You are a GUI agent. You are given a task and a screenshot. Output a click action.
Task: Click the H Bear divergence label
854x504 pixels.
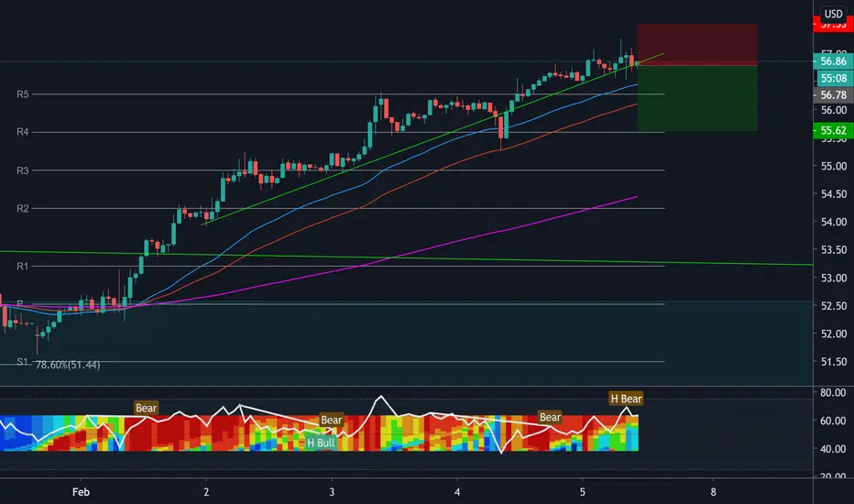(626, 399)
